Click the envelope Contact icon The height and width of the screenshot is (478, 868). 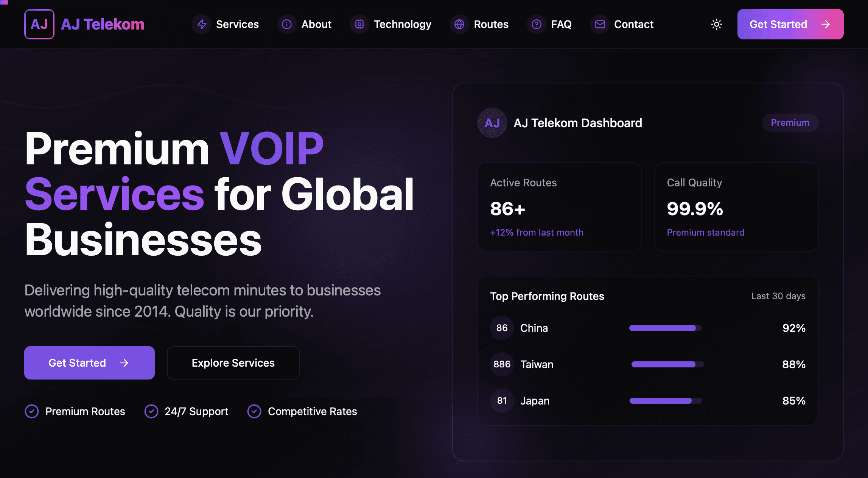600,24
